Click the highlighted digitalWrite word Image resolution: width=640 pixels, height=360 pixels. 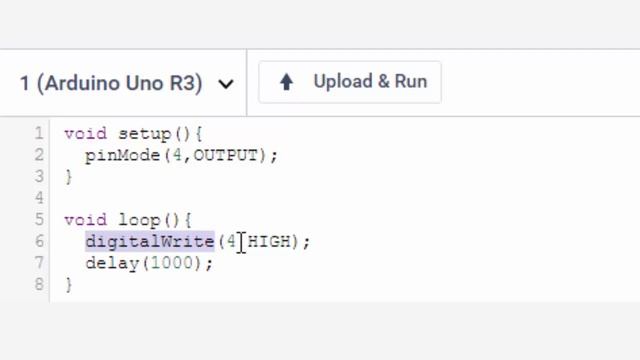(150, 242)
